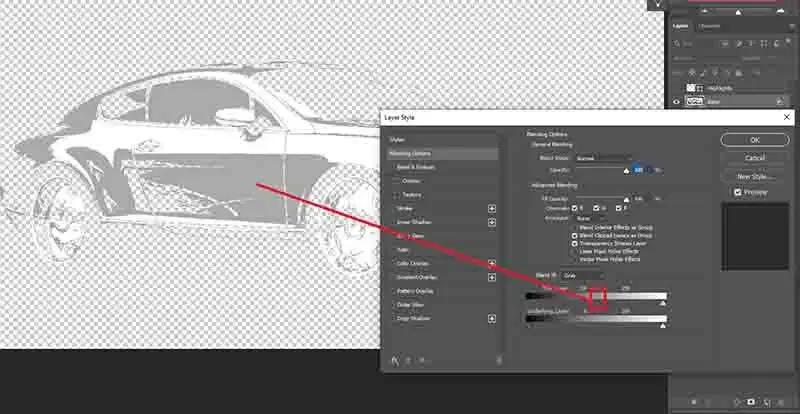This screenshot has height=414, width=800.
Task: Switch to the Channels tab
Action: coord(709,26)
